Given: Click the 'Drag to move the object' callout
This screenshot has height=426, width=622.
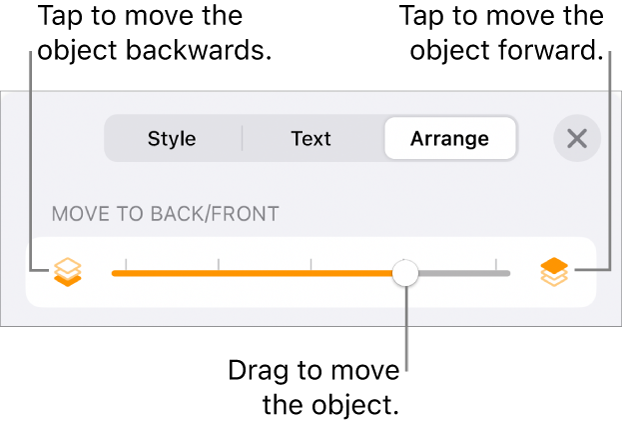Looking at the screenshot, I should click(314, 388).
